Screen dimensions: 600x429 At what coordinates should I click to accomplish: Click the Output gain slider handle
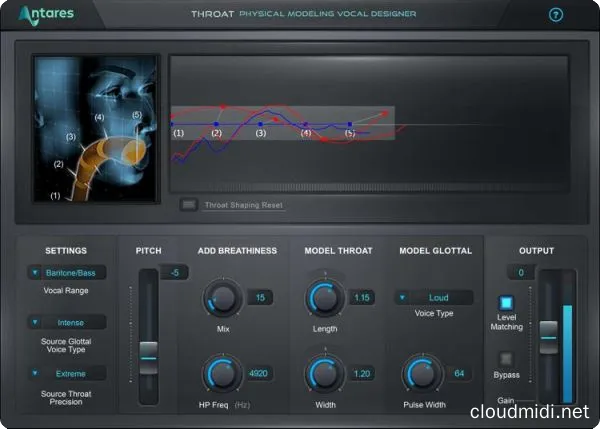(x=548, y=338)
